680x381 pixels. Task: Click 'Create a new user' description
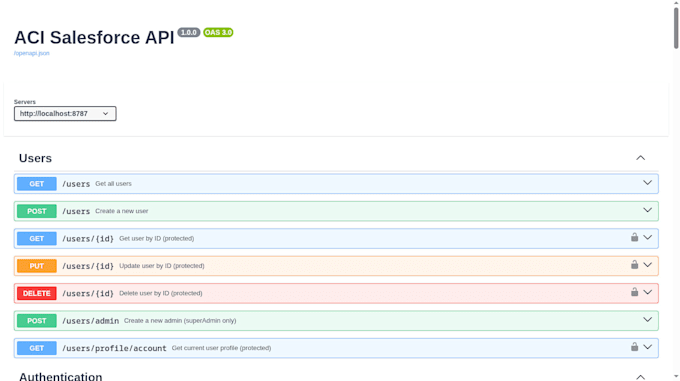point(122,211)
